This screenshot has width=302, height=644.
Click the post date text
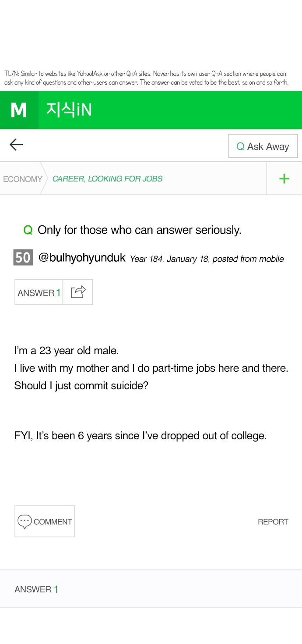click(x=207, y=259)
